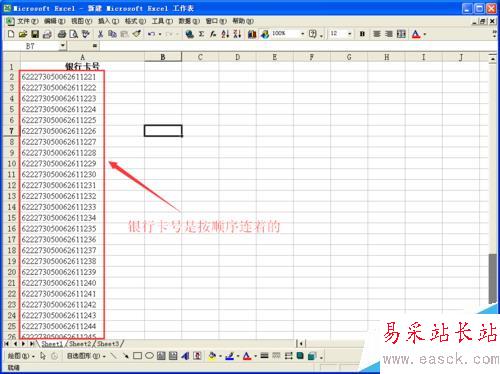Open the Format (格式) menu
The height and width of the screenshot is (374, 500).
click(x=135, y=21)
